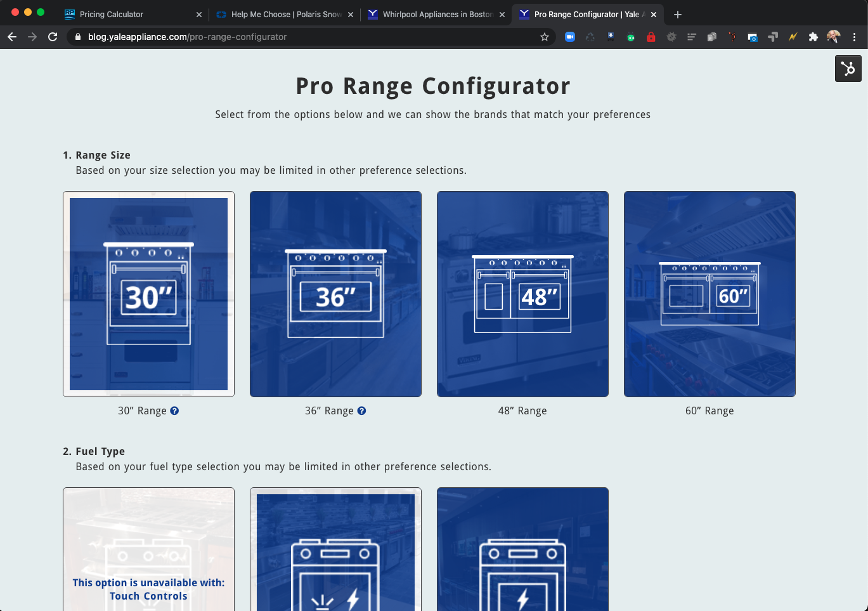
Task: View site security lock information
Action: [78, 37]
